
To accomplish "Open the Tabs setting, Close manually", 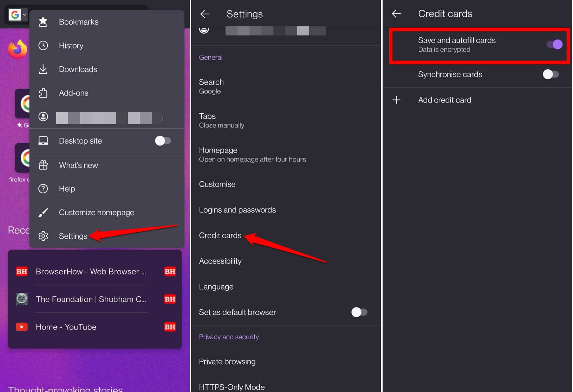I will click(285, 120).
